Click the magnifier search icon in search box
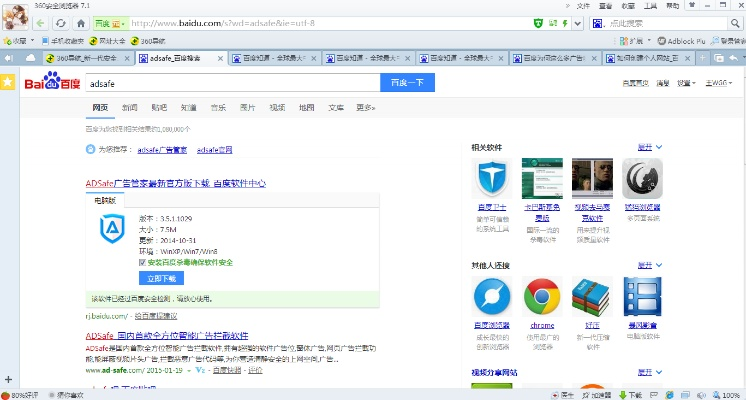746x400 pixels. point(735,23)
